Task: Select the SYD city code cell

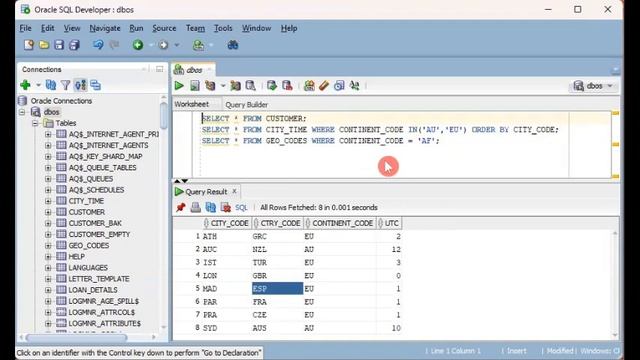Action: pos(227,328)
